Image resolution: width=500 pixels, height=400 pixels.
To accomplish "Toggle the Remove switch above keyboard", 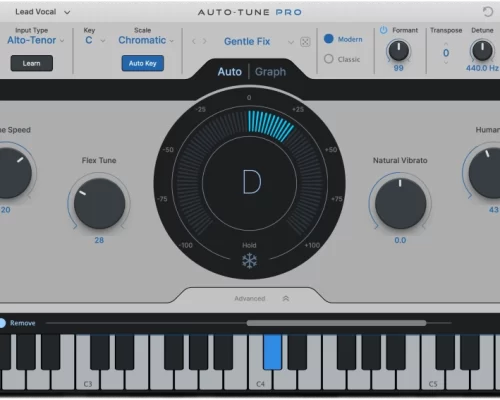I will (2, 323).
